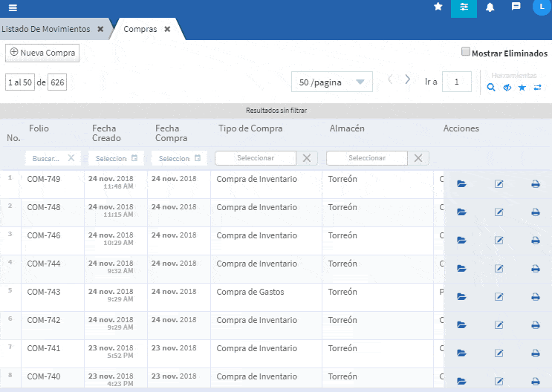
Task: Open folder icon for COM-741
Action: (461, 353)
